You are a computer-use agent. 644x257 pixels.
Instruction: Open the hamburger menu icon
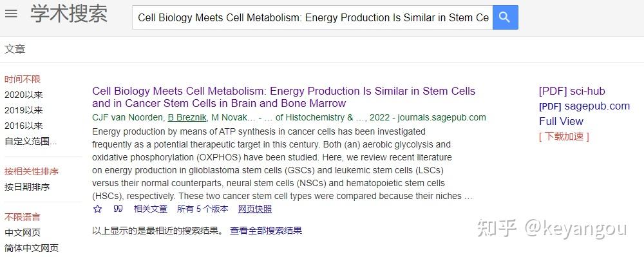(11, 14)
